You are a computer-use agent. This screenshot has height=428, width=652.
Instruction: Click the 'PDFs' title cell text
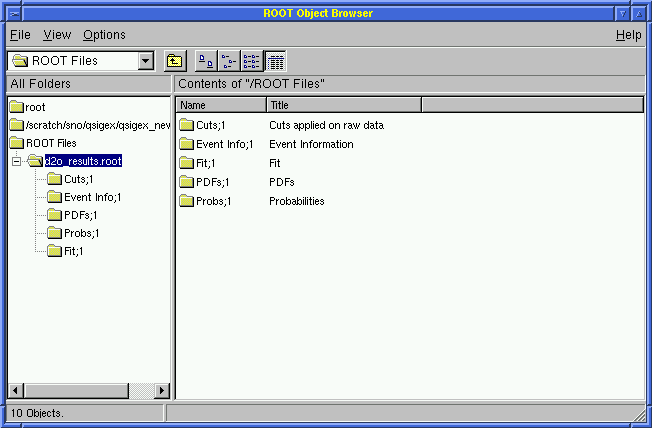[x=282, y=182]
